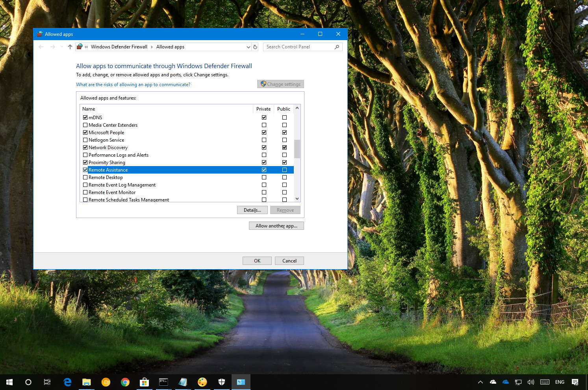The height and width of the screenshot is (390, 588).
Task: Click the Forward navigation arrow
Action: click(x=52, y=47)
